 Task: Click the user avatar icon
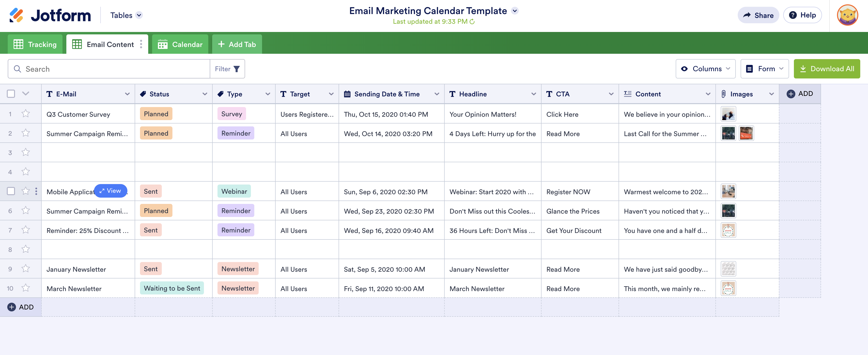[847, 15]
